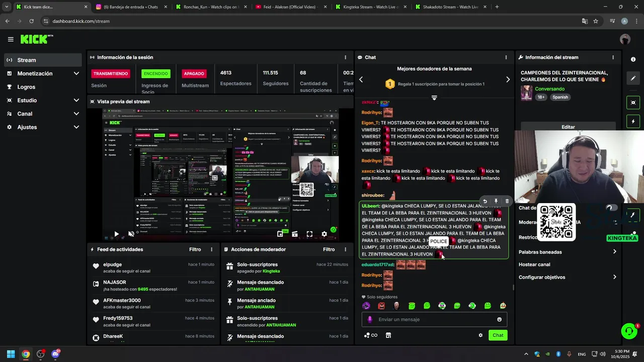Open Discord from the taskbar

click(55, 354)
